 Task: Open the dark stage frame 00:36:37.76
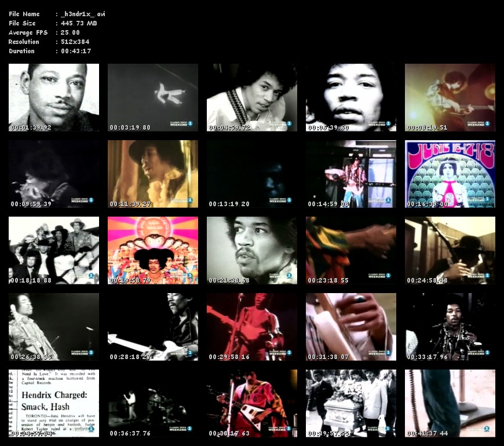(153, 403)
